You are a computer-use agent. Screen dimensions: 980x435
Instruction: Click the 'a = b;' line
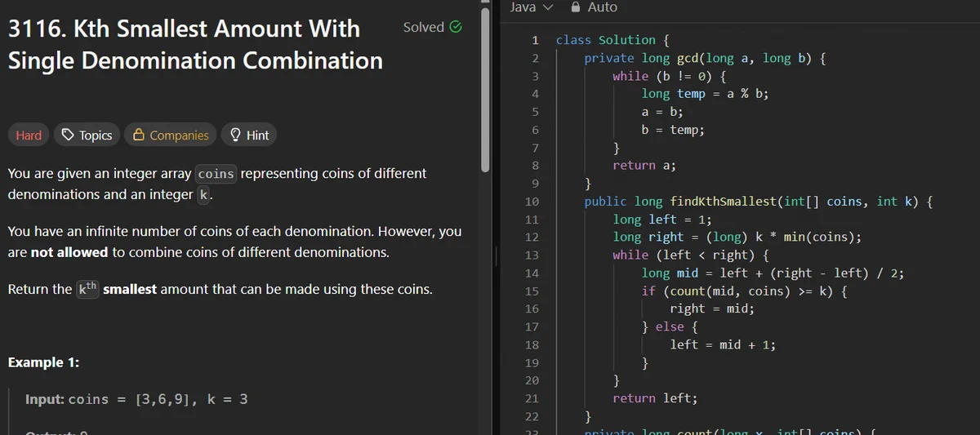tap(662, 112)
